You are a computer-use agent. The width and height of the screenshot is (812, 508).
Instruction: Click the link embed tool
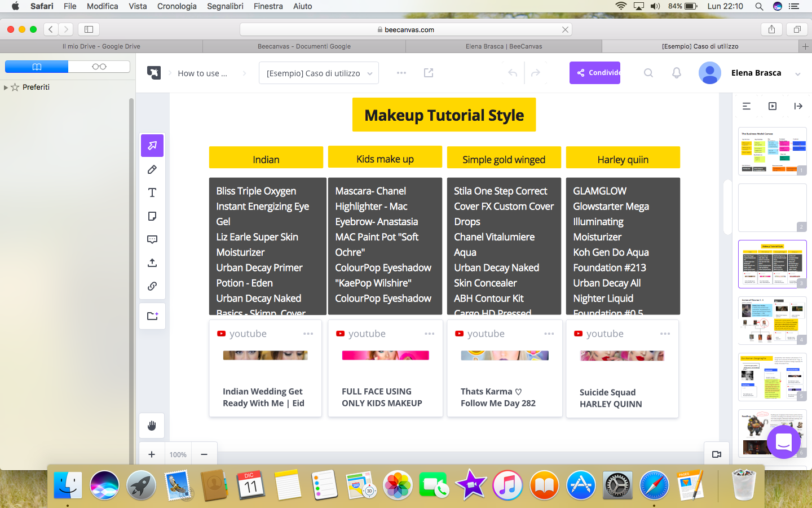point(152,286)
